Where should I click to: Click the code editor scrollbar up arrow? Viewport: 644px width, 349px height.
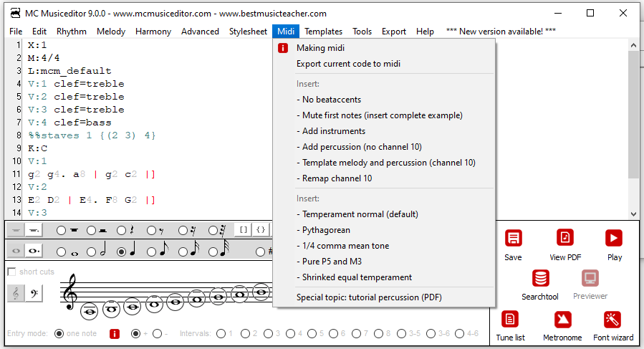click(x=633, y=45)
